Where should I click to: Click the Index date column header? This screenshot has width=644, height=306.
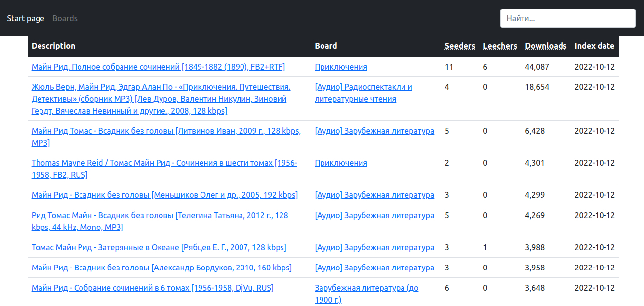[x=594, y=46]
